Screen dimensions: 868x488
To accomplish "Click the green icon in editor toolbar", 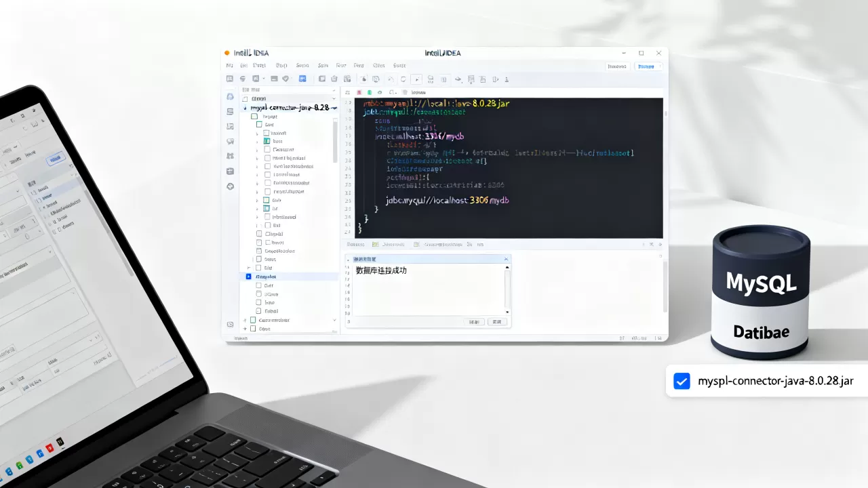I will (x=369, y=92).
